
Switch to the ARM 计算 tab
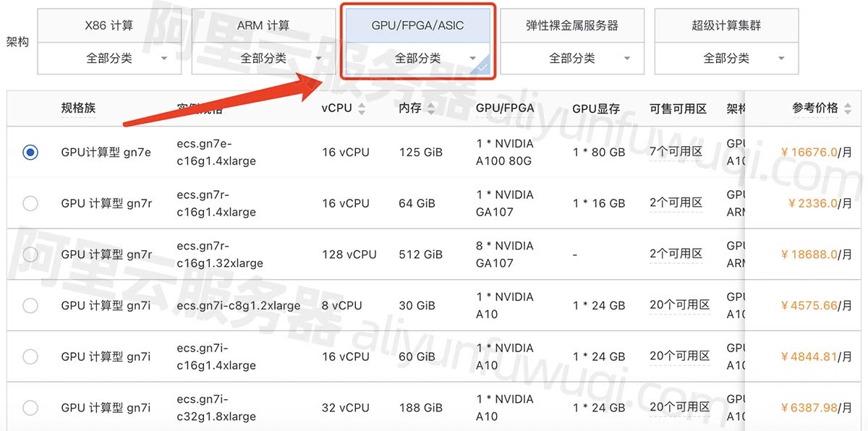pos(263,25)
